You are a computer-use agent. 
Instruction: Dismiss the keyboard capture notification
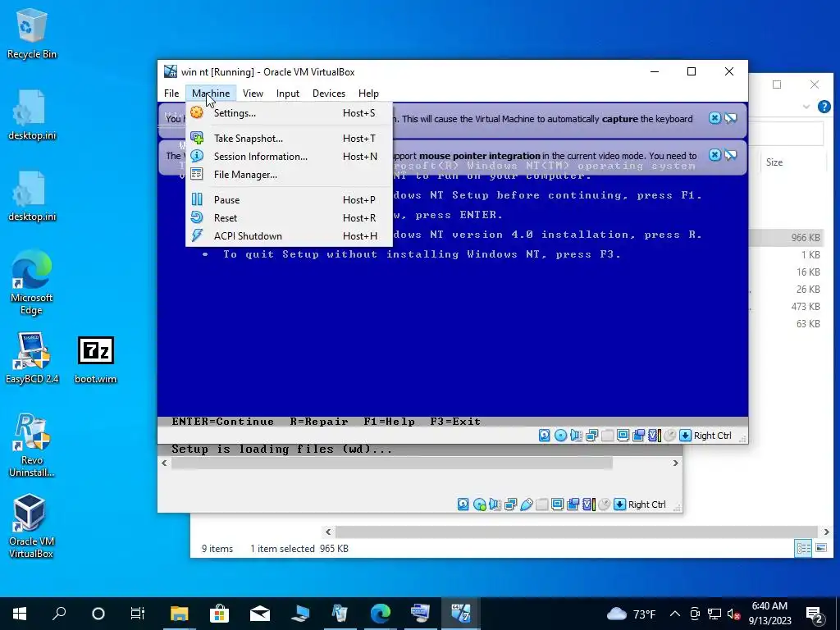point(714,118)
